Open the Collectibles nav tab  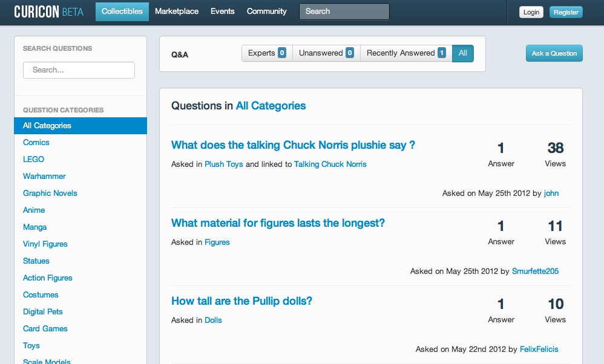coord(122,11)
